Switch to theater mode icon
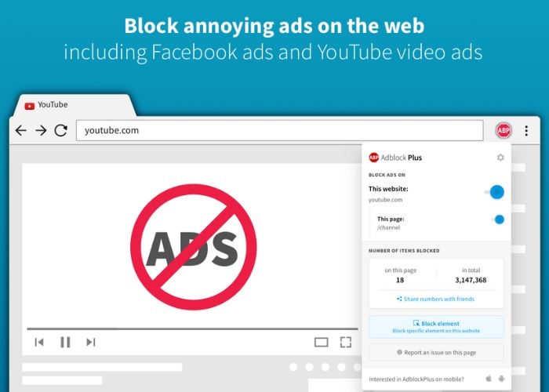Image resolution: width=549 pixels, height=392 pixels. [x=321, y=342]
